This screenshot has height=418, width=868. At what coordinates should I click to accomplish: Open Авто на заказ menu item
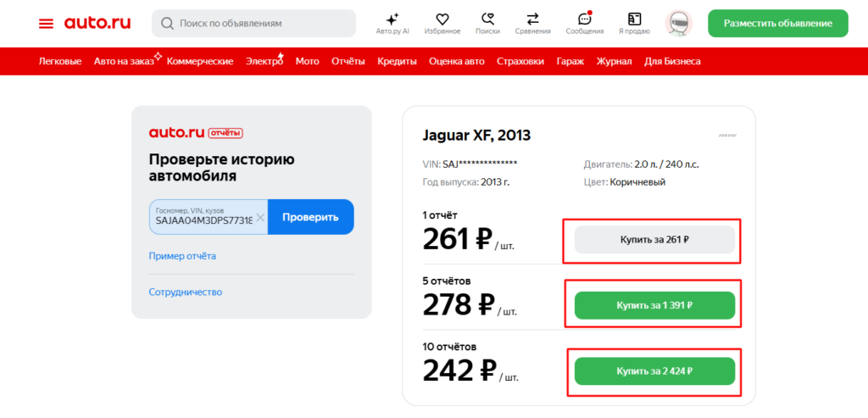[x=124, y=61]
